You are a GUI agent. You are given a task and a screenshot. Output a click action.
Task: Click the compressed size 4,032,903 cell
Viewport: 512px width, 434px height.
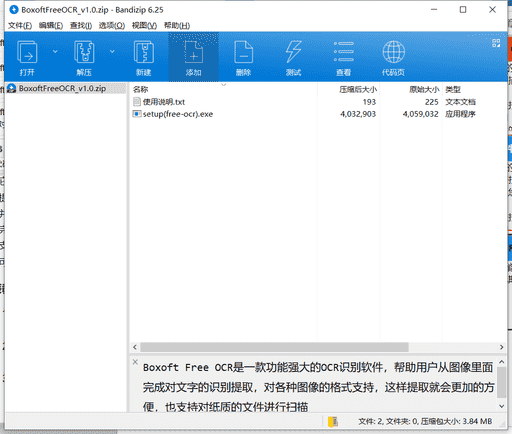(358, 114)
